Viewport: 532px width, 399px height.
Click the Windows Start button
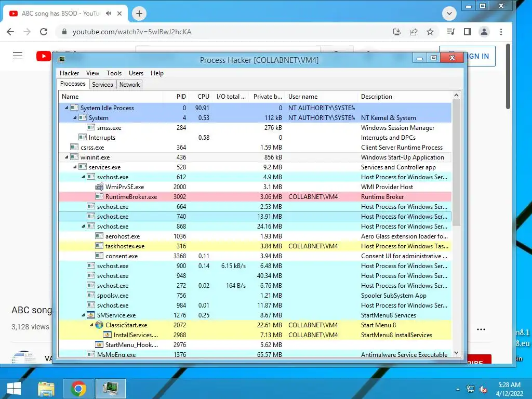click(x=14, y=389)
